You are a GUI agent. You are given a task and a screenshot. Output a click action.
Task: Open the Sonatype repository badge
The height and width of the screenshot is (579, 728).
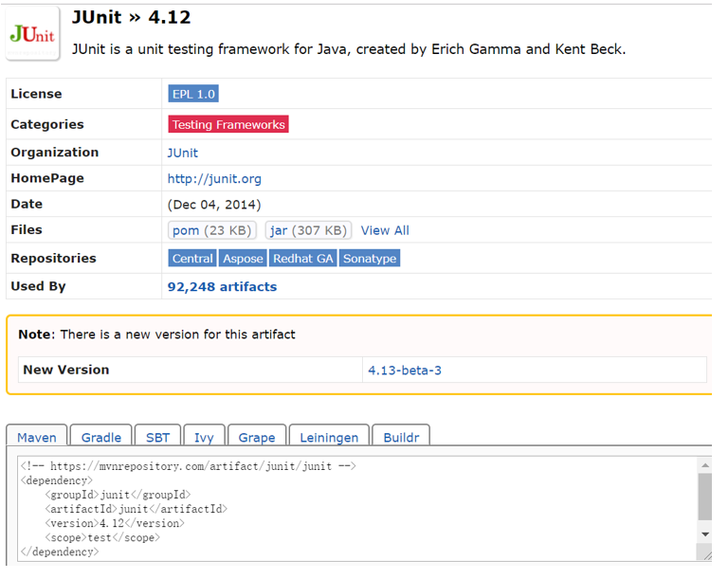(x=370, y=258)
